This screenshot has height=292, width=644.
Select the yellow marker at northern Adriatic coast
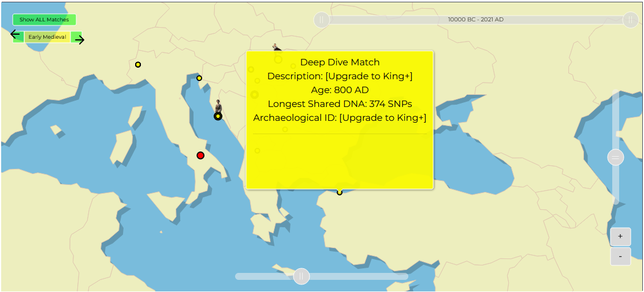[199, 78]
